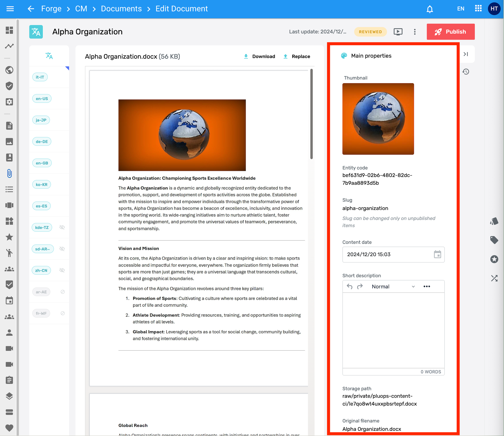Open the running person sports icon
Image resolution: width=504 pixels, height=436 pixels.
point(9,253)
